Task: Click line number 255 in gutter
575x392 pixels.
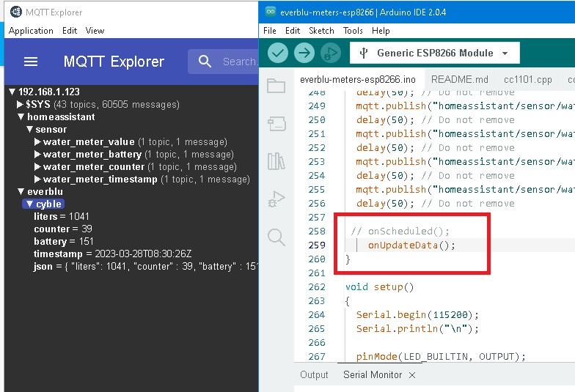Action: (317, 189)
